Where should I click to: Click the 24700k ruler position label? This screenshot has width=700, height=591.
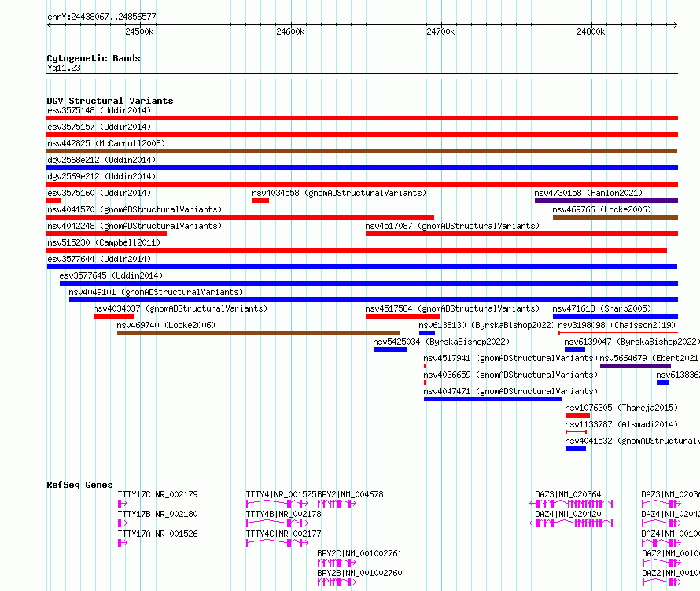point(440,31)
